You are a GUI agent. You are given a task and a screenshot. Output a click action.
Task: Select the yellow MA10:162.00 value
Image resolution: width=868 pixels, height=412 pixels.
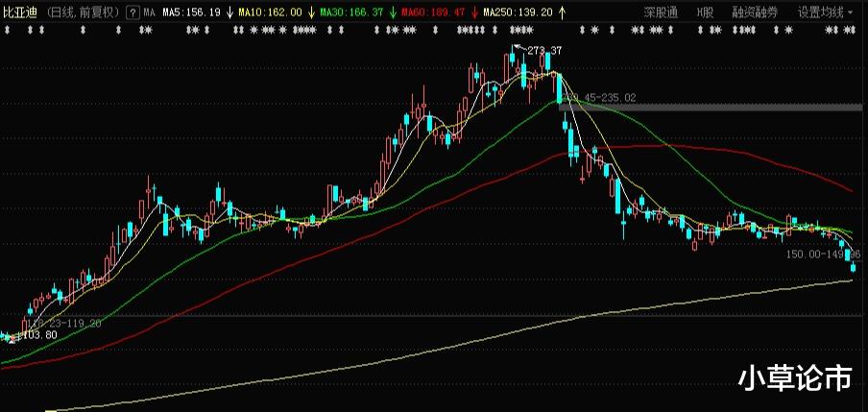(x=270, y=12)
